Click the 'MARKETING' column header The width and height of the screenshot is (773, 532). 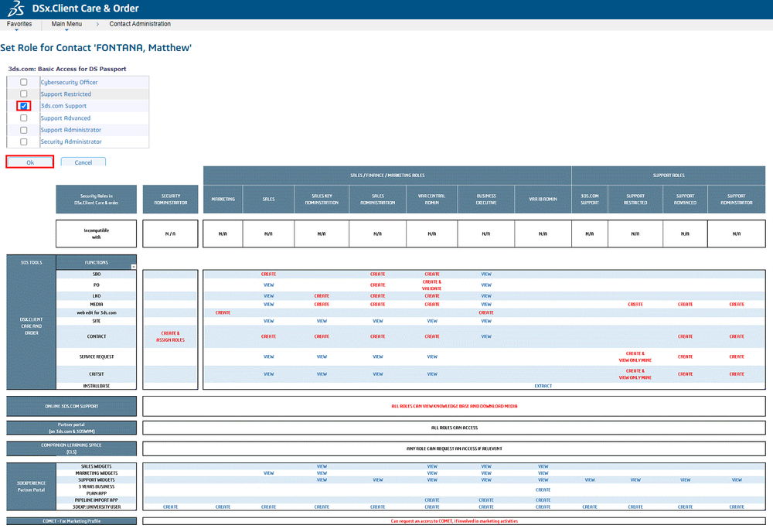(223, 199)
